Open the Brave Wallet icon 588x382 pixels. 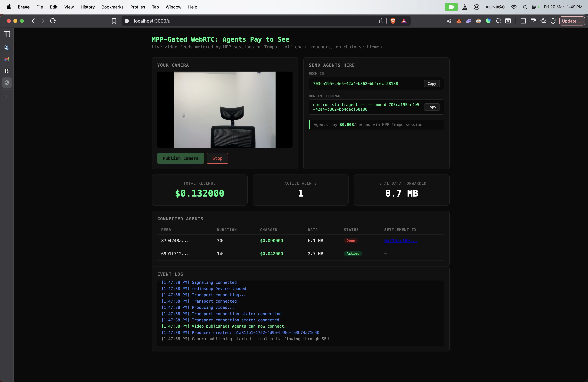tap(533, 21)
